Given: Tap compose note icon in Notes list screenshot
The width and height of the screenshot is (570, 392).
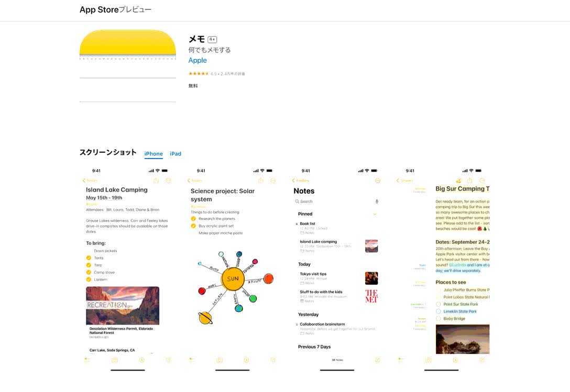Looking at the screenshot, I should point(378,360).
